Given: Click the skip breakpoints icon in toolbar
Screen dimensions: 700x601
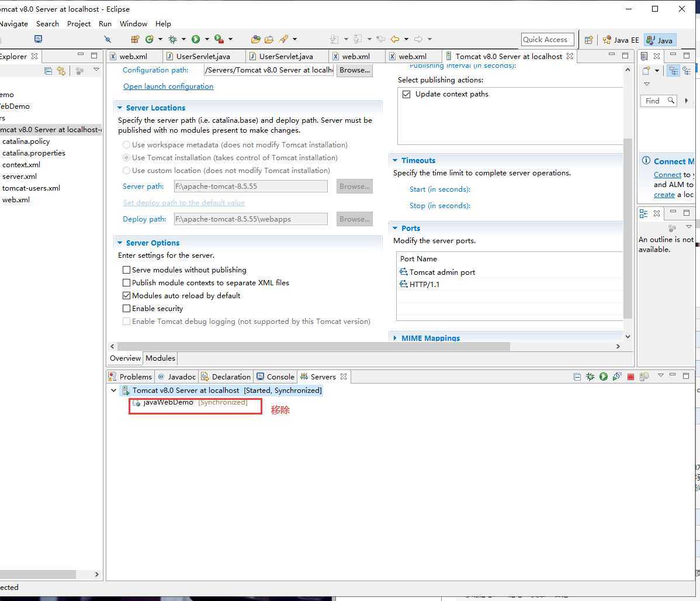Looking at the screenshot, I should 108,39.
